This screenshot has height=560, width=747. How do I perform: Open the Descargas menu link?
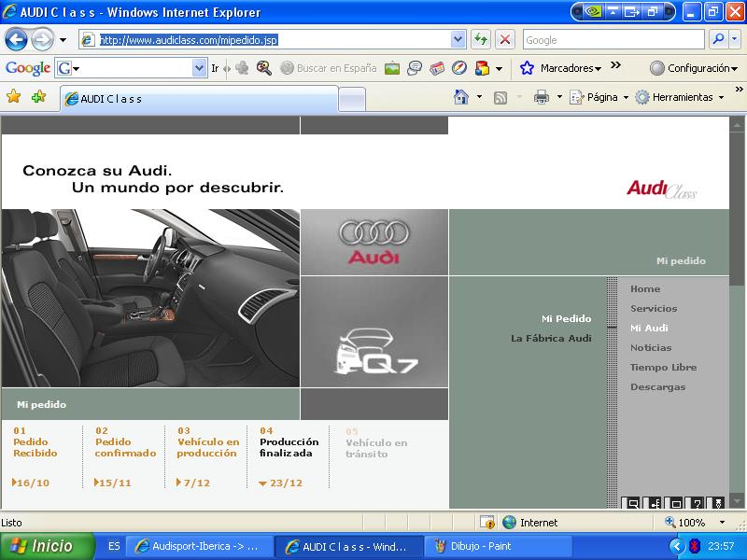click(658, 387)
